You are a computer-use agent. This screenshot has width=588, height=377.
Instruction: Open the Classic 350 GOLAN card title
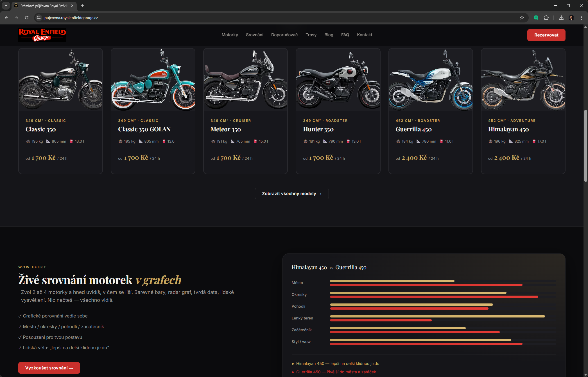click(144, 129)
